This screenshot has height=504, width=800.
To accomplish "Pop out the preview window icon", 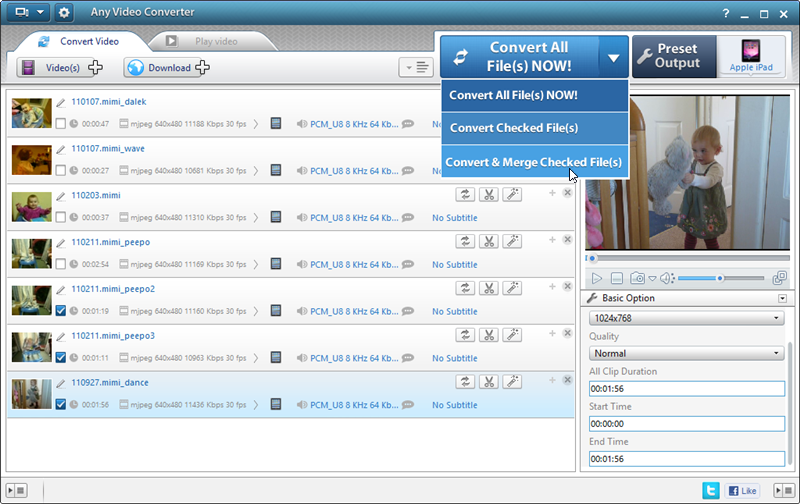I will click(780, 278).
